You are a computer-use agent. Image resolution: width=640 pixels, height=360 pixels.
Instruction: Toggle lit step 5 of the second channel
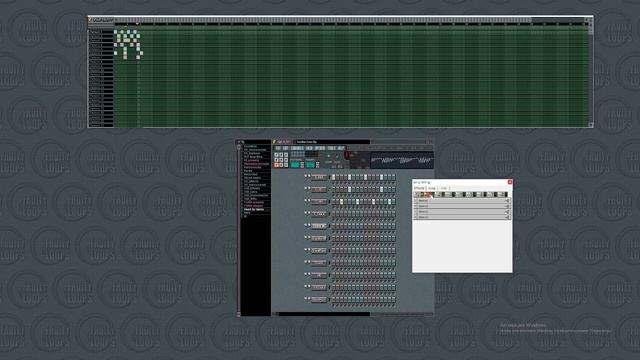(x=349, y=189)
